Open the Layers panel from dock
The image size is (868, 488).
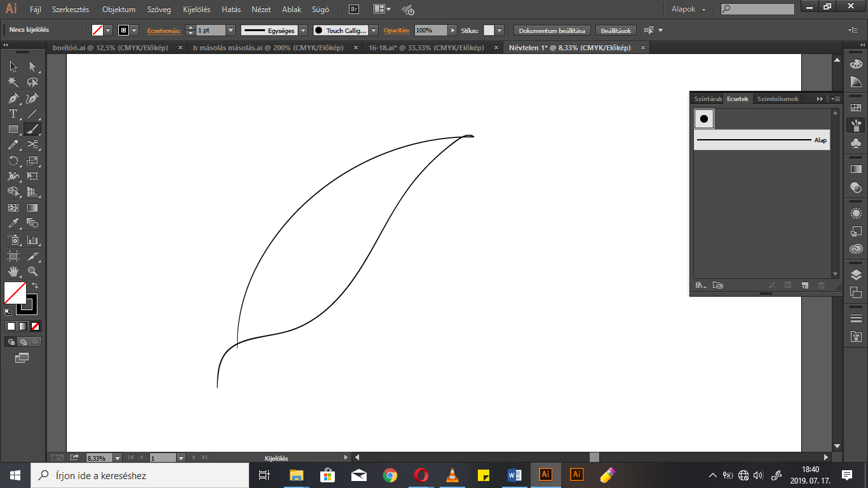click(x=856, y=275)
